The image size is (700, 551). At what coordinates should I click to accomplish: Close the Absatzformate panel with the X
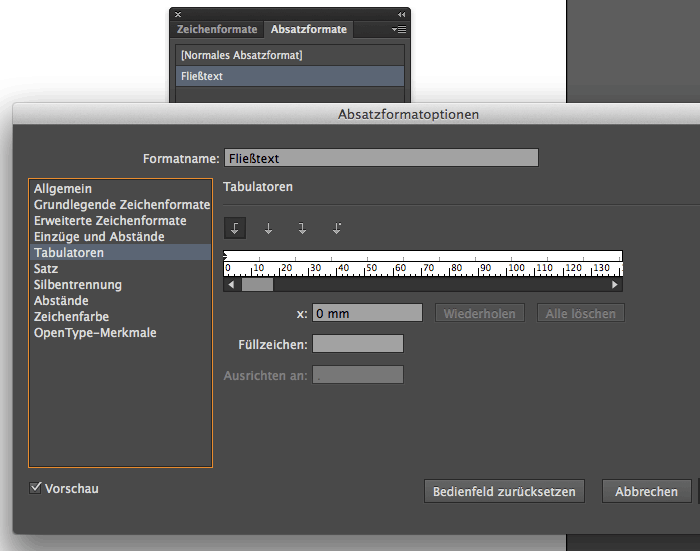178,14
